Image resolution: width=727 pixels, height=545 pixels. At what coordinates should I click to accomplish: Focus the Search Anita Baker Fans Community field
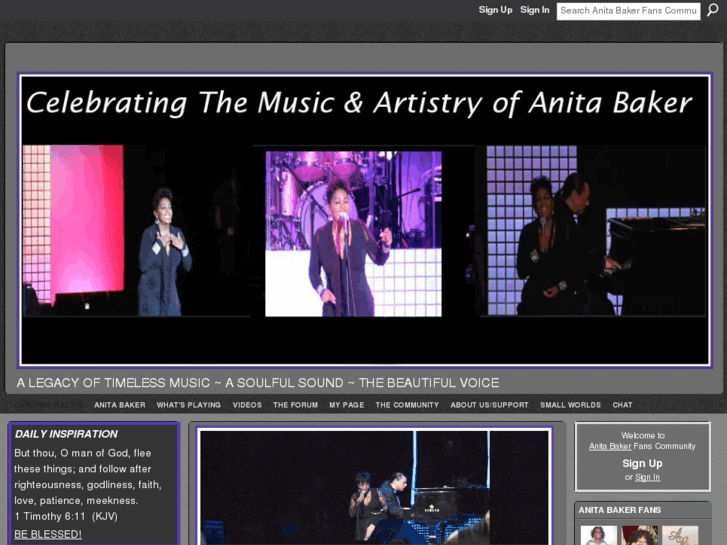point(628,11)
